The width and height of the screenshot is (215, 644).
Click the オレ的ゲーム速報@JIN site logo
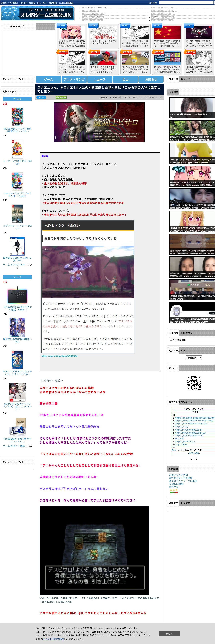pos(38,14)
